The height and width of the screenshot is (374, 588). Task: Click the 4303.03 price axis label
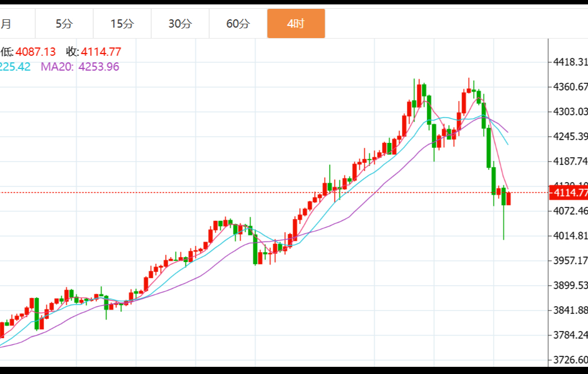[x=570, y=112]
